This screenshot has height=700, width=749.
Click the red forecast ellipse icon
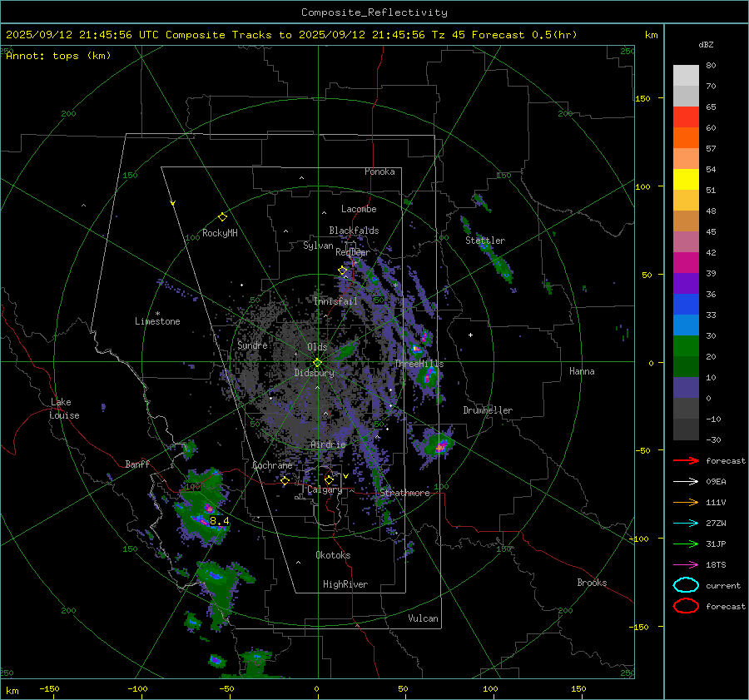click(686, 606)
